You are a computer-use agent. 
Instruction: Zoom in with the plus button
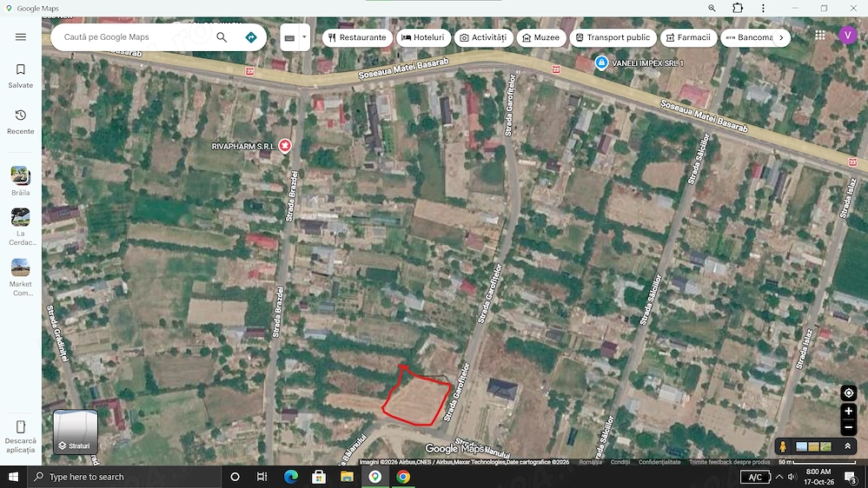(848, 411)
